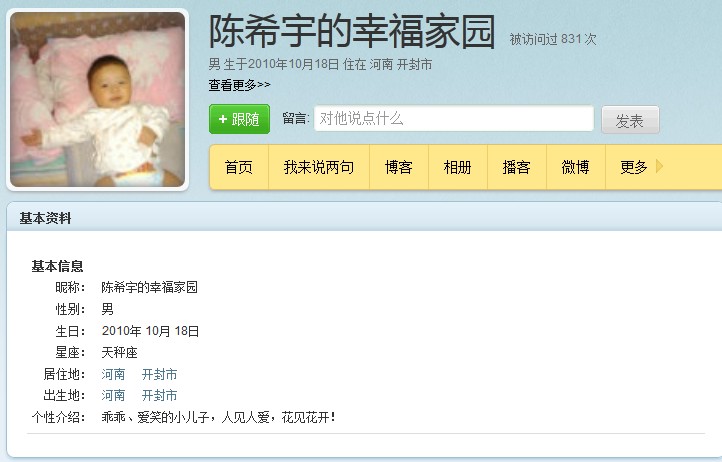Select the 播客 podcast tab
Screen dimensions: 722x462
[517, 167]
